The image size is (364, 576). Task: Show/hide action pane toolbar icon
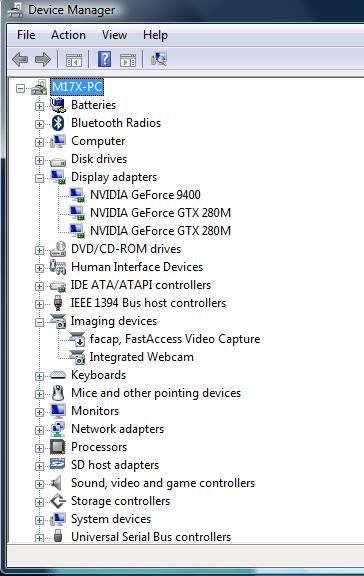coord(128,60)
